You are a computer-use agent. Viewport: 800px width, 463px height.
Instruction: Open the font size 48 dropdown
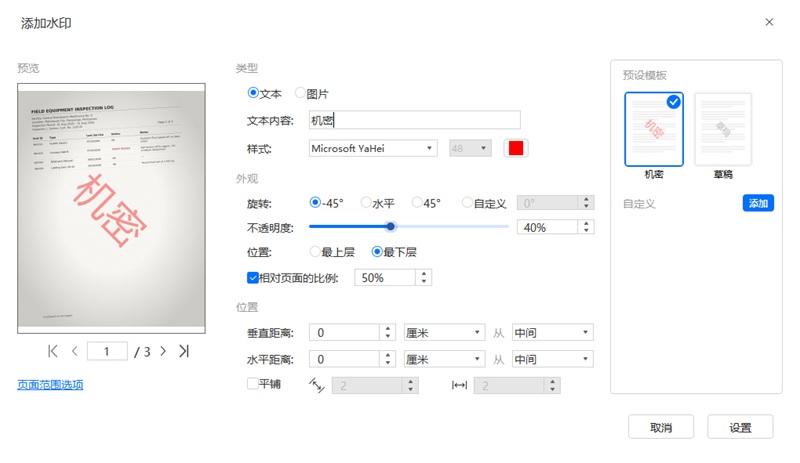pos(470,149)
